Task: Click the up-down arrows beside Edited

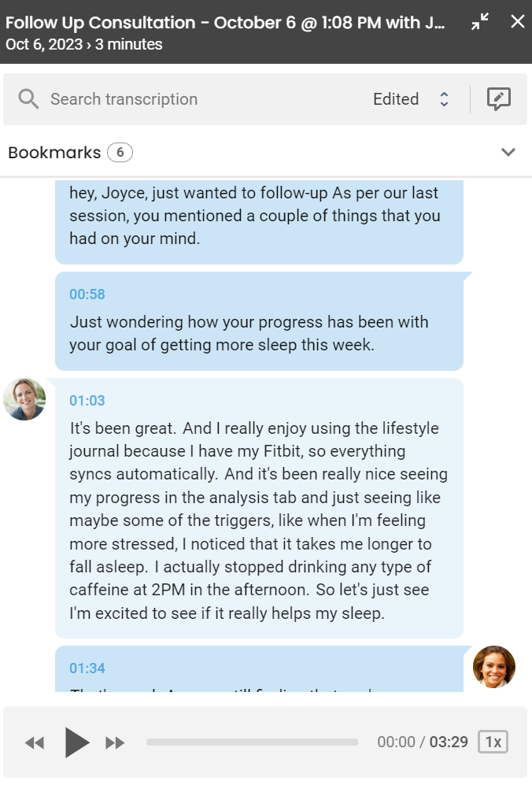Action: pos(444,99)
